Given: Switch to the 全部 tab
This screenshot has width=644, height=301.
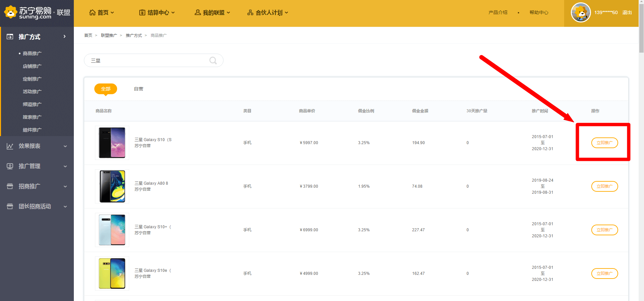Looking at the screenshot, I should pos(106,89).
